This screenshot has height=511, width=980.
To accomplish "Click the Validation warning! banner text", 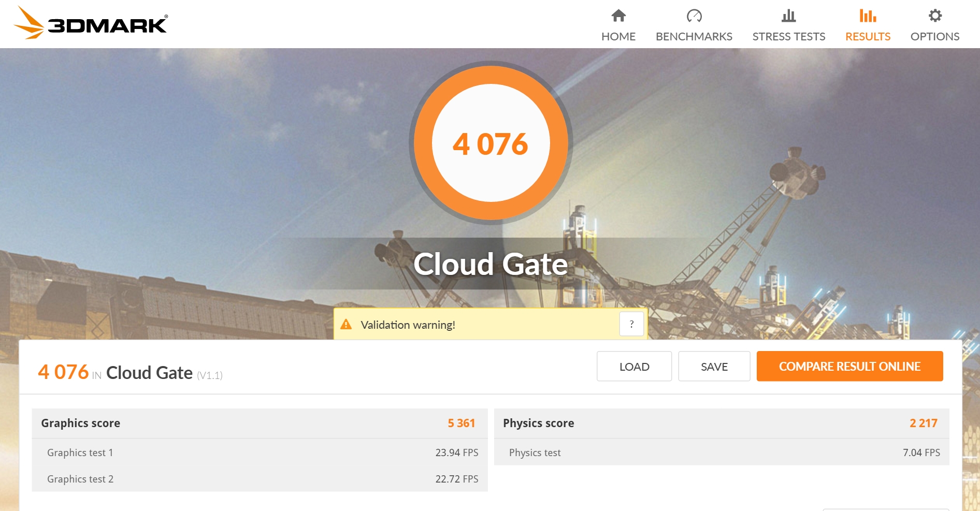I will 408,325.
